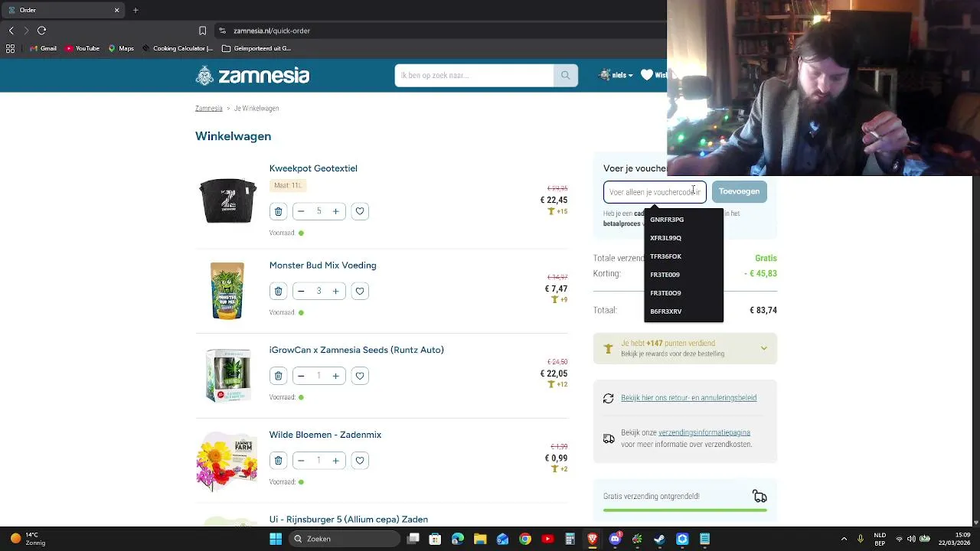Screen dimensions: 980x551
Task: Click the Toevoegen voucher button
Action: [739, 191]
